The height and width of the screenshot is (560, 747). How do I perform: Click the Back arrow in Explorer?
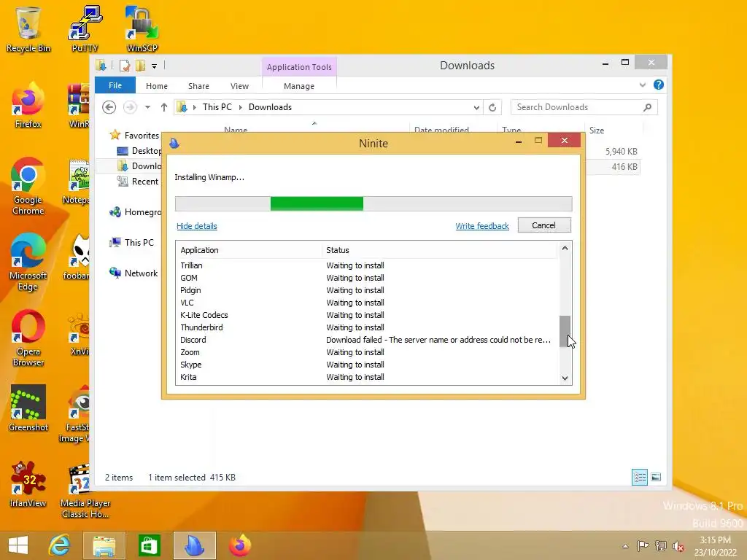point(109,107)
